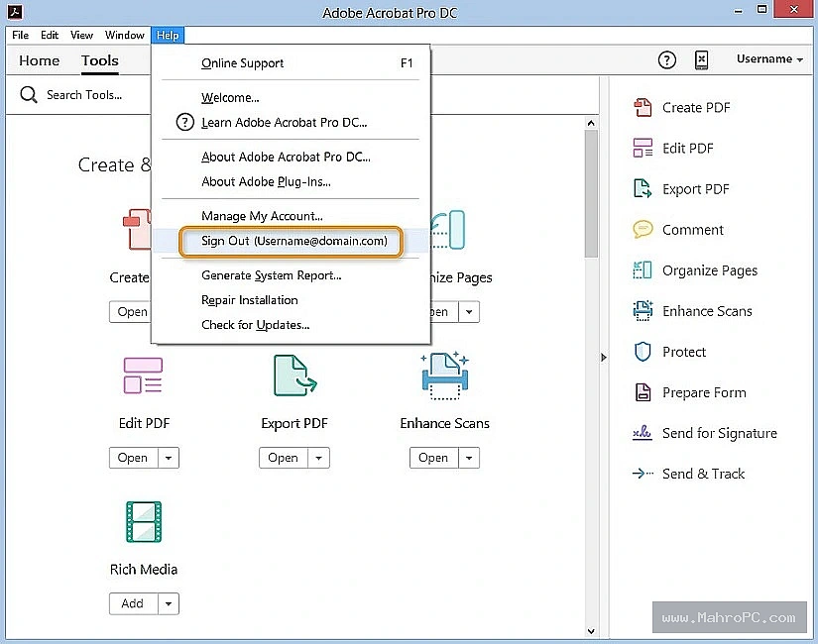Click the Search Tools magnifier icon
The height and width of the screenshot is (644, 818).
pos(28,95)
